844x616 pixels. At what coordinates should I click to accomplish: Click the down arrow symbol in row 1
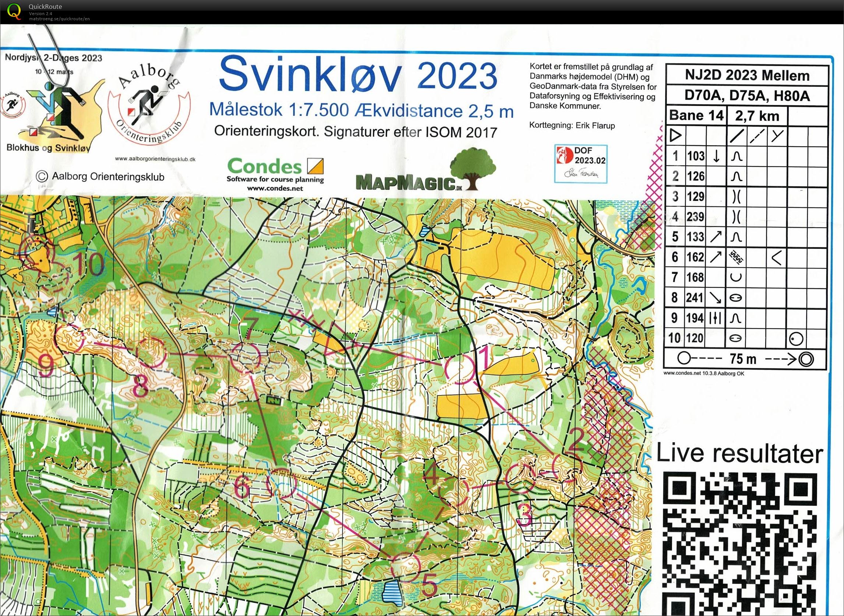pyautogui.click(x=716, y=156)
